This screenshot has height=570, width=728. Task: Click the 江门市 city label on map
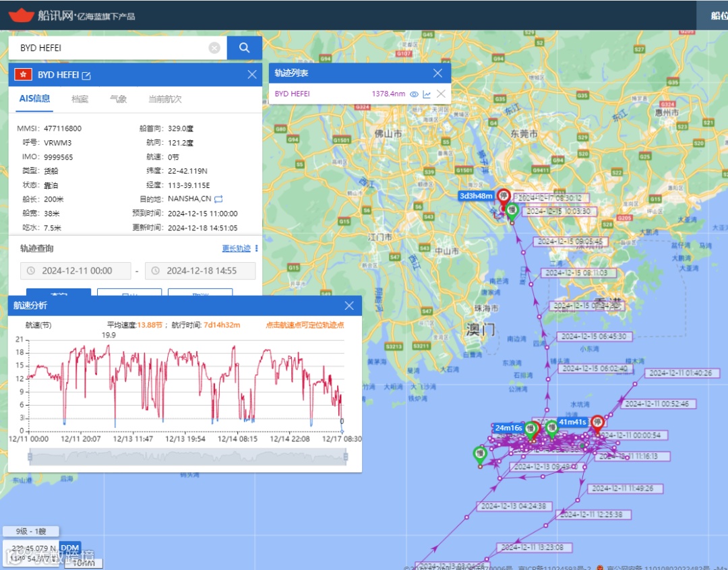coord(380,236)
